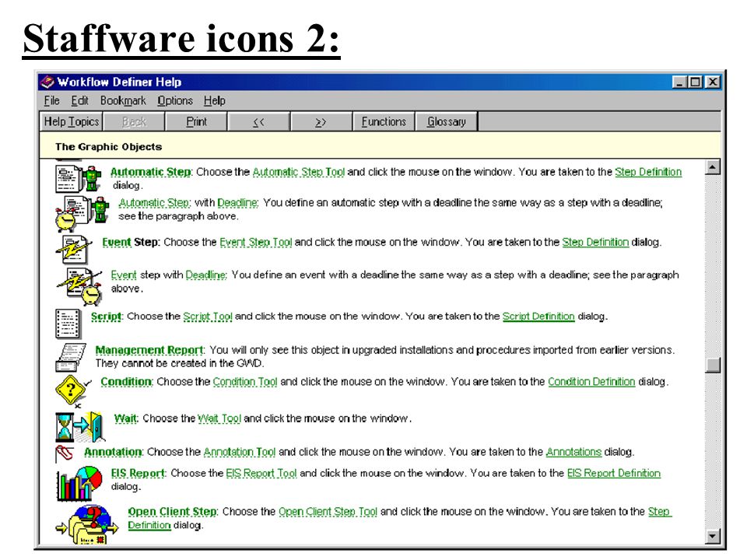Click the bold Wait heading link

(x=126, y=418)
